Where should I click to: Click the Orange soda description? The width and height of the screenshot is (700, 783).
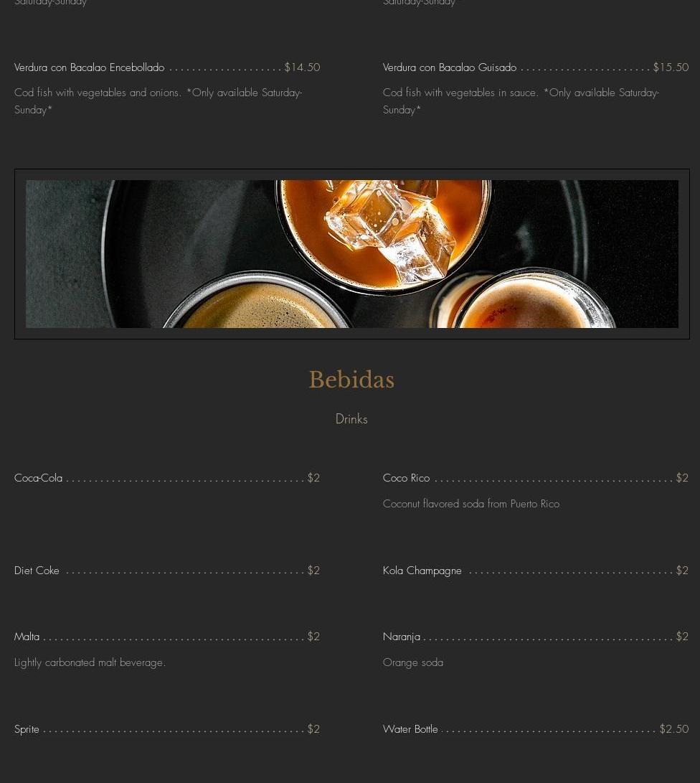point(413,662)
